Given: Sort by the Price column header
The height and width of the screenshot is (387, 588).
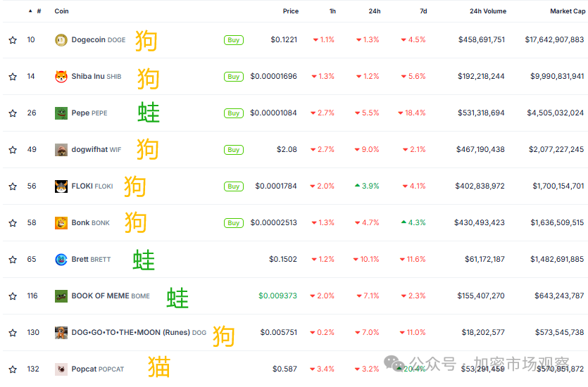Looking at the screenshot, I should coord(290,11).
